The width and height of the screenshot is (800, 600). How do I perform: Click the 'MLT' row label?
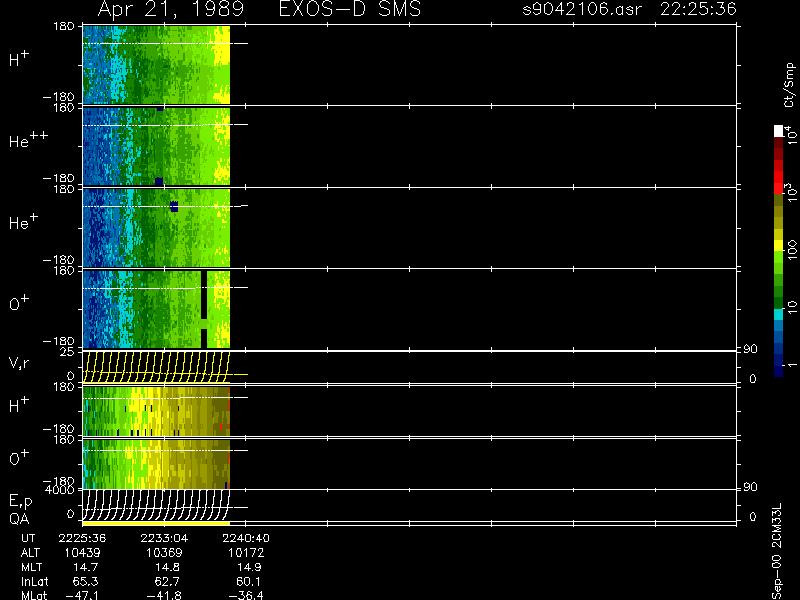pyautogui.click(x=31, y=567)
